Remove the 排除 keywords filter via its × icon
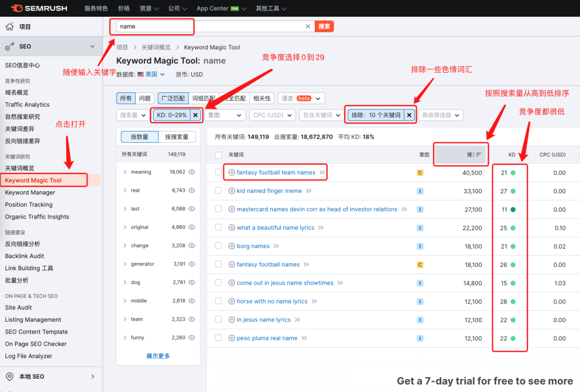This screenshot has height=392, width=580. (x=409, y=114)
